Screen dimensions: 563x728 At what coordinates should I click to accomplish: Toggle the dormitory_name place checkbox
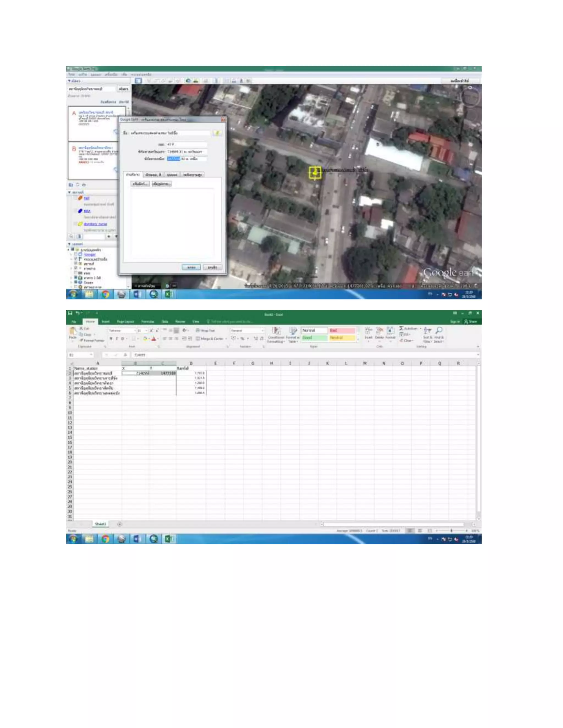coord(76,224)
